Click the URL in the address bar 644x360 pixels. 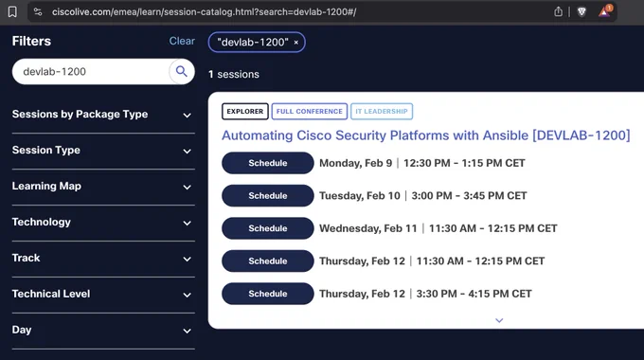[x=205, y=12]
